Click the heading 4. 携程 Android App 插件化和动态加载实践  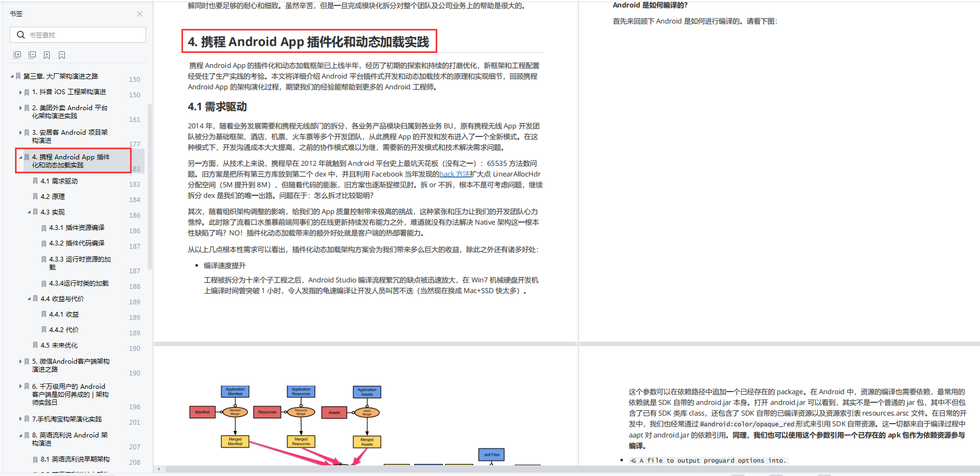(x=309, y=42)
